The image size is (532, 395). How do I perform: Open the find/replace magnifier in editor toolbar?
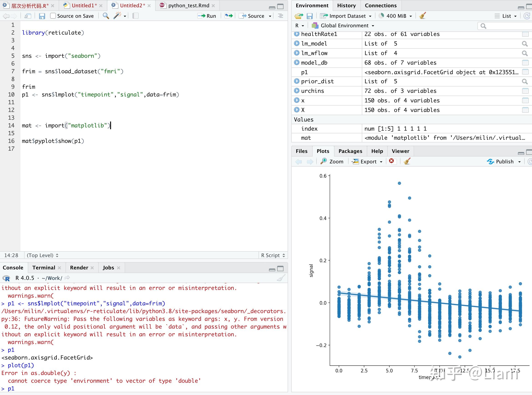click(106, 16)
